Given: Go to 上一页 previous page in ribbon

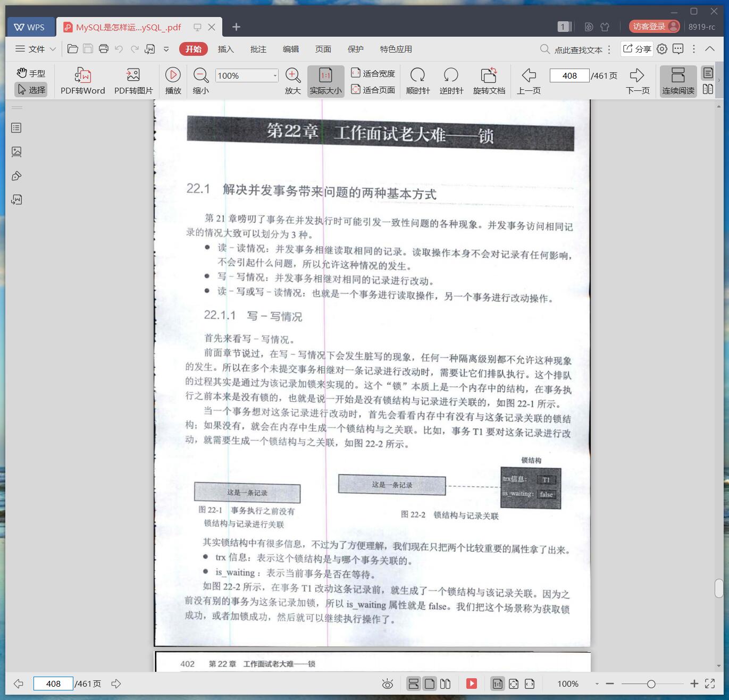Looking at the screenshot, I should click(x=529, y=81).
